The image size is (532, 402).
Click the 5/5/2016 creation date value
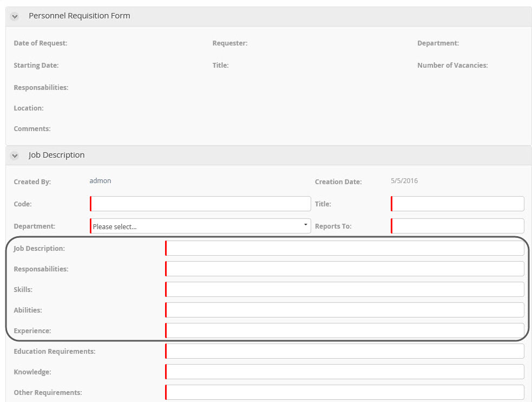pos(404,181)
